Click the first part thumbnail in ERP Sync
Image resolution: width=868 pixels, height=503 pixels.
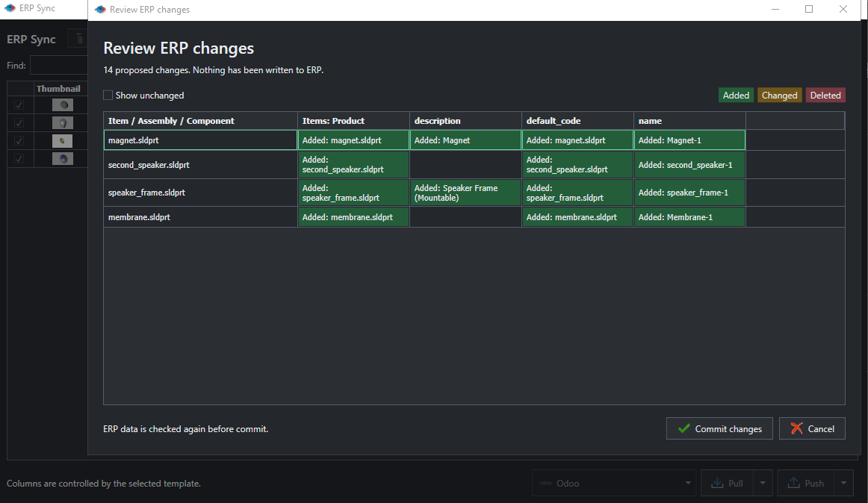(x=63, y=104)
